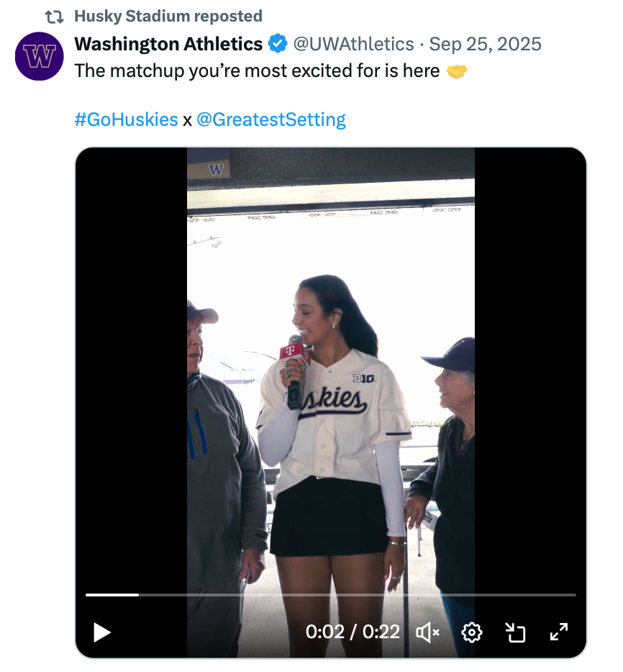The height and width of the screenshot is (672, 623).
Task: Toggle picture-in-picture mode icon
Action: (515, 632)
